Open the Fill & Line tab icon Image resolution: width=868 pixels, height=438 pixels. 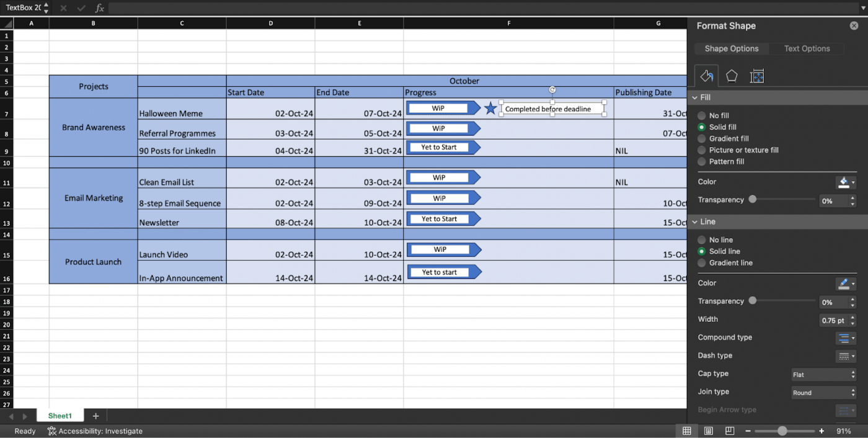pyautogui.click(x=706, y=76)
